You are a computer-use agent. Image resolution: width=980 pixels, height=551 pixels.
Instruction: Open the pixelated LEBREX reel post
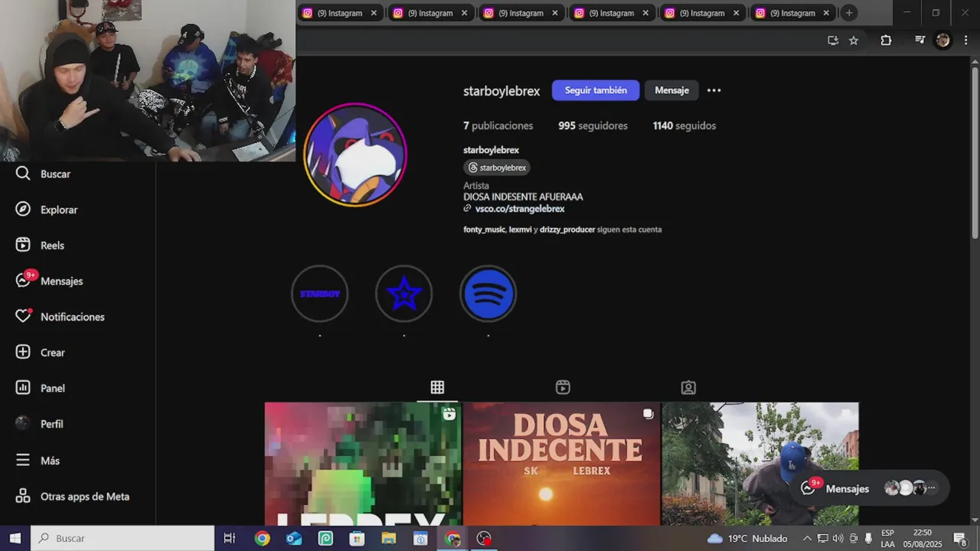click(x=363, y=464)
